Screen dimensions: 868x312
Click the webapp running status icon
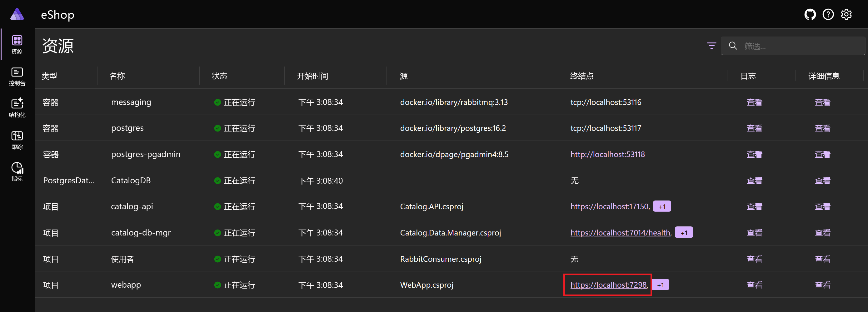(217, 285)
